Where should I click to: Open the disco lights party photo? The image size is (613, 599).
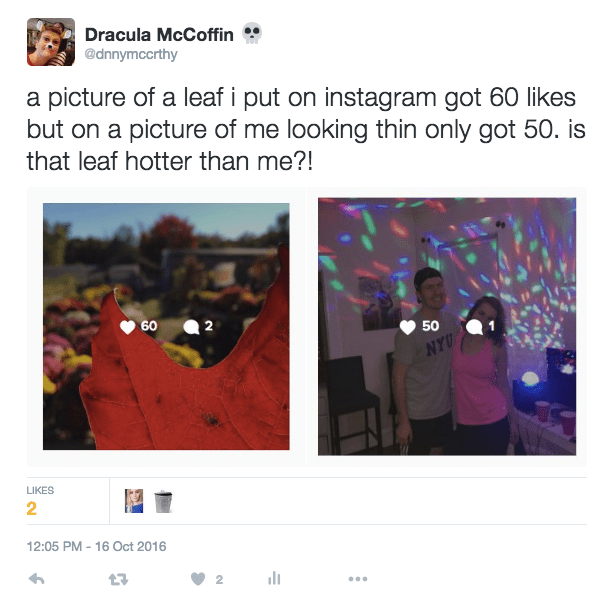pyautogui.click(x=447, y=326)
